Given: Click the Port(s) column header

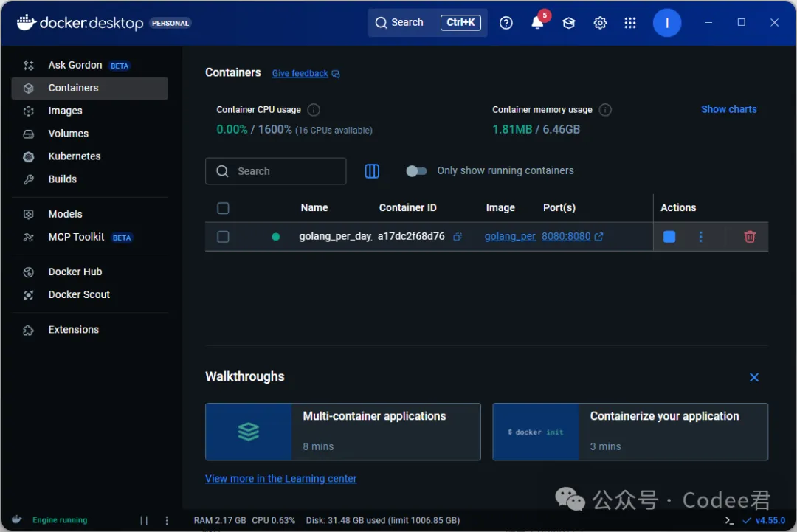Looking at the screenshot, I should [x=559, y=208].
